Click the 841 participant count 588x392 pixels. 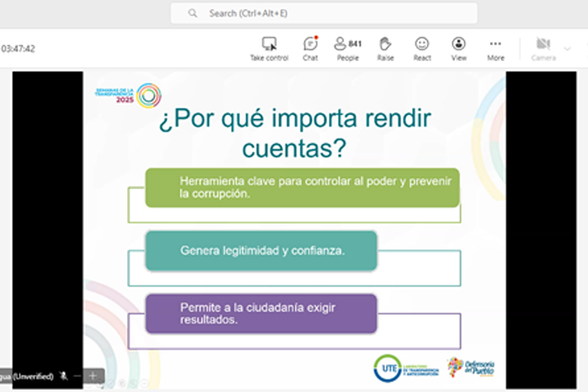pyautogui.click(x=355, y=44)
